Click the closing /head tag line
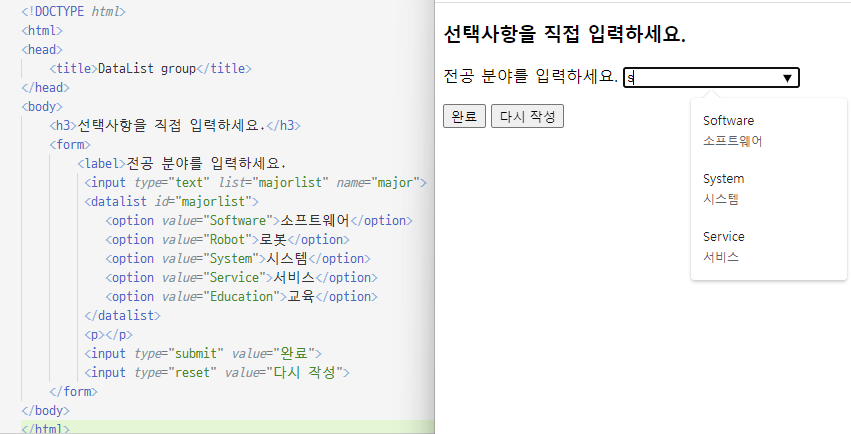 coord(46,87)
